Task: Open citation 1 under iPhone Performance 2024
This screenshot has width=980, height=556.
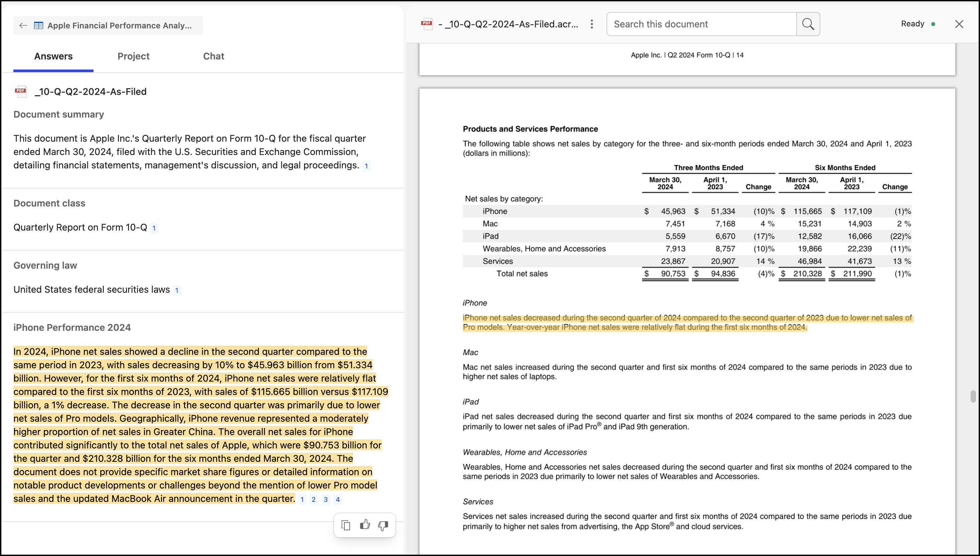Action: [x=302, y=500]
